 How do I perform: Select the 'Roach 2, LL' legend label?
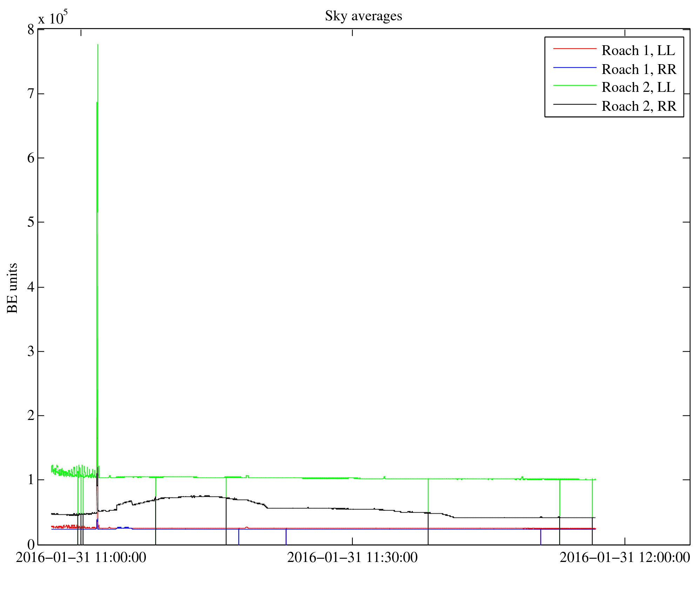tap(638, 88)
